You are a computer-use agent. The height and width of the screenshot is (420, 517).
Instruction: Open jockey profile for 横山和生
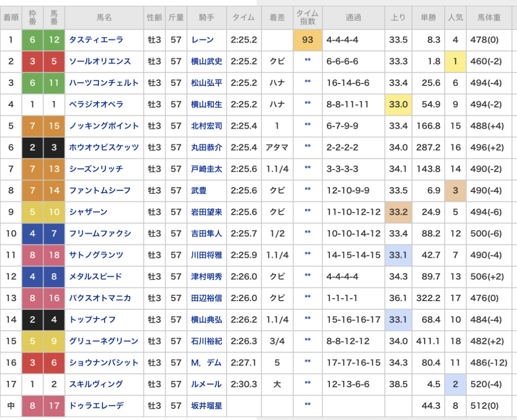(x=207, y=105)
